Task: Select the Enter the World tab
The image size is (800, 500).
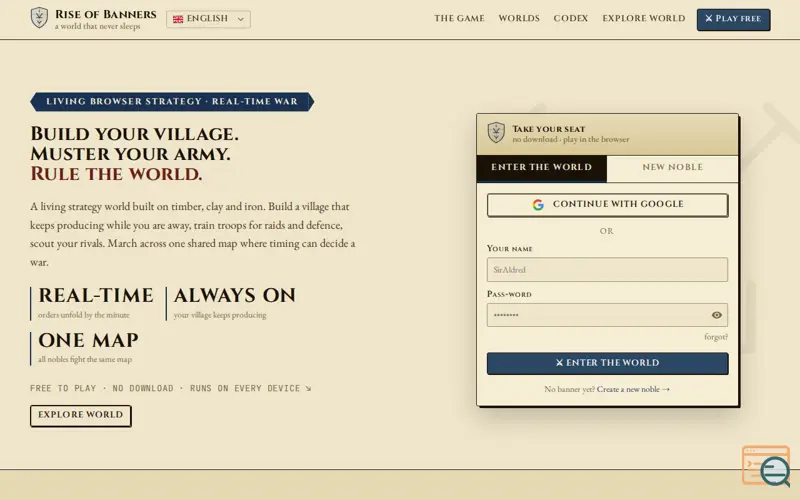Action: coord(541,167)
